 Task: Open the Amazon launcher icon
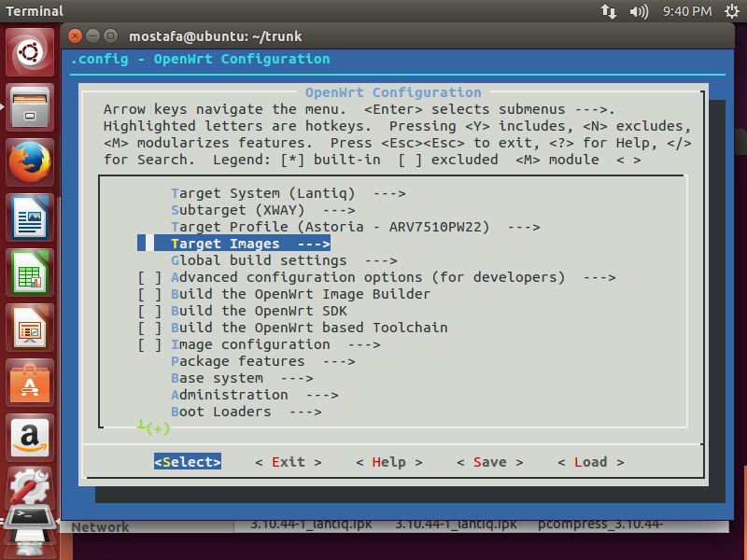pyautogui.click(x=30, y=438)
